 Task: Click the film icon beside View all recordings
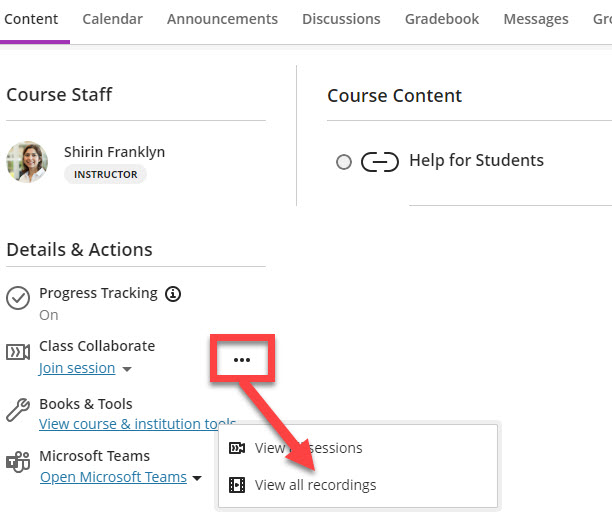point(237,485)
